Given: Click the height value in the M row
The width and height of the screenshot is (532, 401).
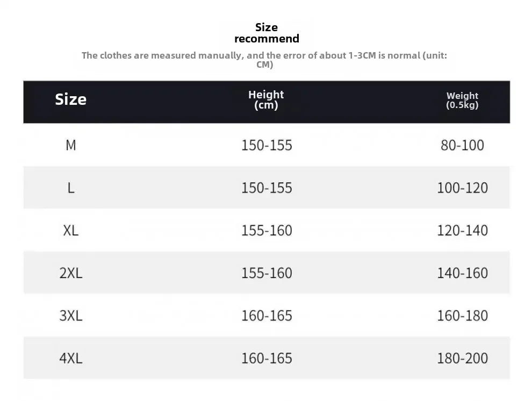Looking at the screenshot, I should [x=267, y=145].
